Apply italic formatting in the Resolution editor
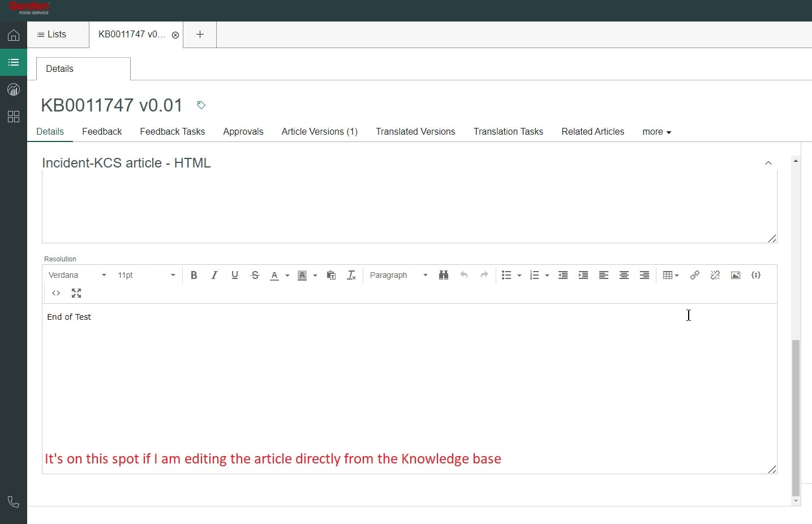The width and height of the screenshot is (812, 524). (x=214, y=275)
